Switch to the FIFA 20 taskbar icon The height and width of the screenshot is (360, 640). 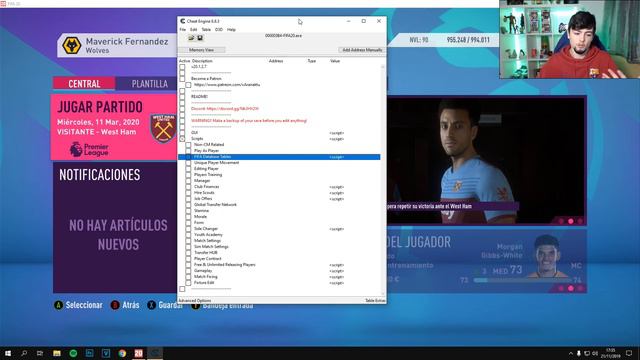(138, 353)
